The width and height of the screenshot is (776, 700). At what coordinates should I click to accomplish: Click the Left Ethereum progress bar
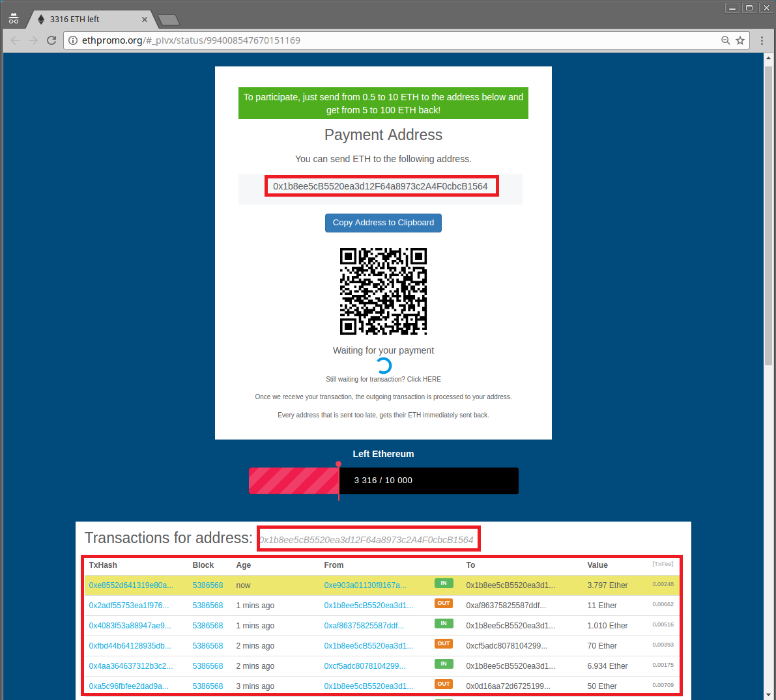point(384,481)
